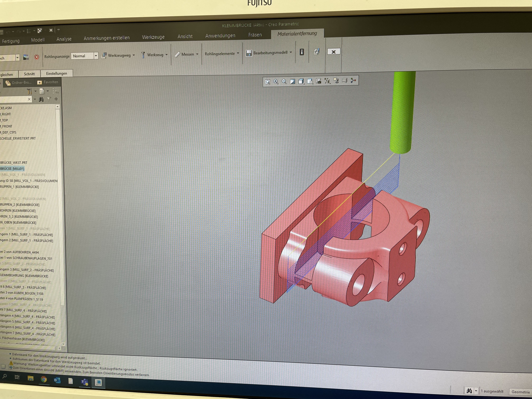The width and height of the screenshot is (532, 399).
Task: Click the Repaint screen icon
Action: [293, 82]
